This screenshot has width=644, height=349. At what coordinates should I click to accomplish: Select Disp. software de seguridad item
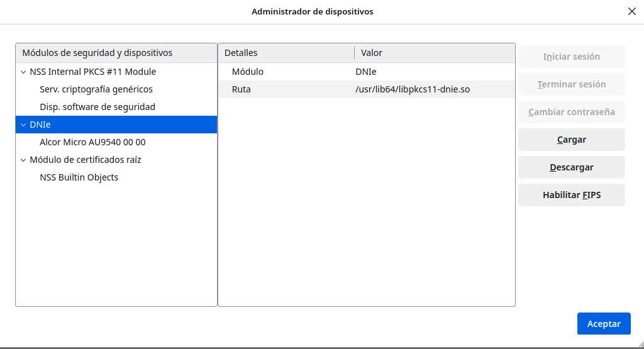97,107
